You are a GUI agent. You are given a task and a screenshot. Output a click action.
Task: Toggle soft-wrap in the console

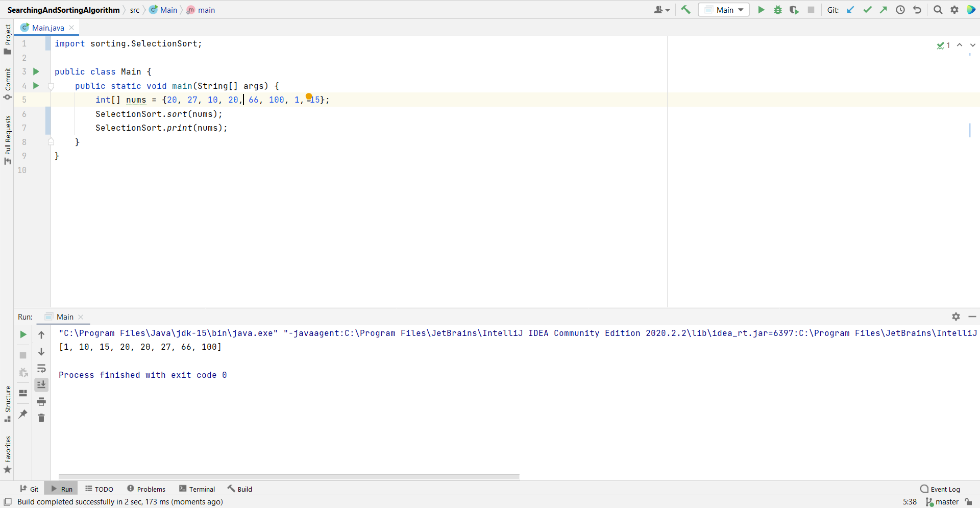[41, 369]
